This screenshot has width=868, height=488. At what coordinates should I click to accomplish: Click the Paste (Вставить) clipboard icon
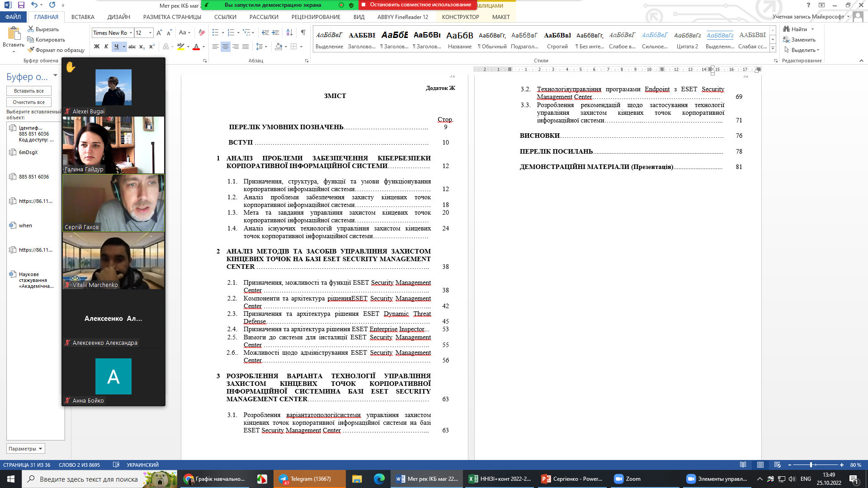click(x=14, y=34)
